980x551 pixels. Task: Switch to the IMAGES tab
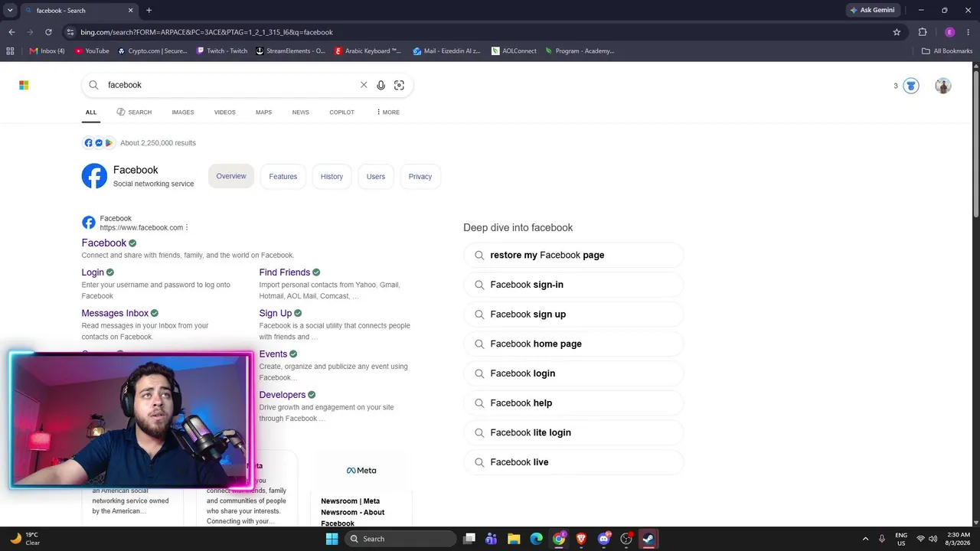[183, 112]
